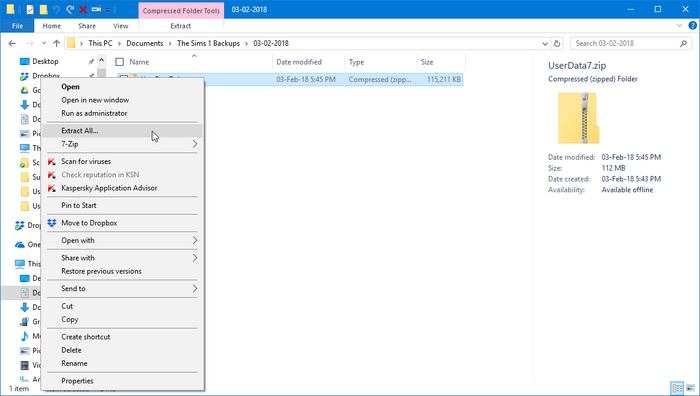
Task: Switch to the details view at bottom right
Action: (x=677, y=388)
